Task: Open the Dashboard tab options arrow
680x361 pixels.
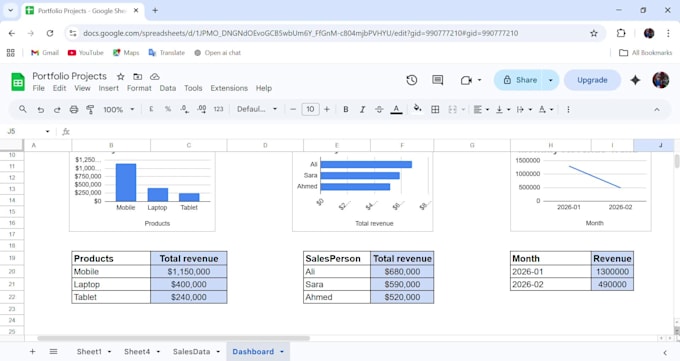Action: pos(282,352)
